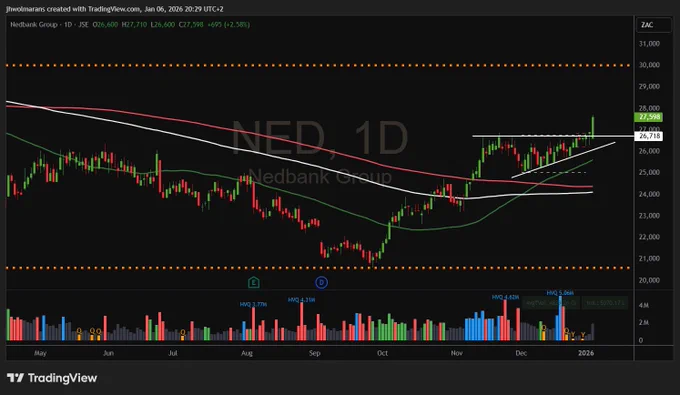Viewport: 680px width, 395px height.
Task: Click the May label on time axis
Action: [x=40, y=353]
